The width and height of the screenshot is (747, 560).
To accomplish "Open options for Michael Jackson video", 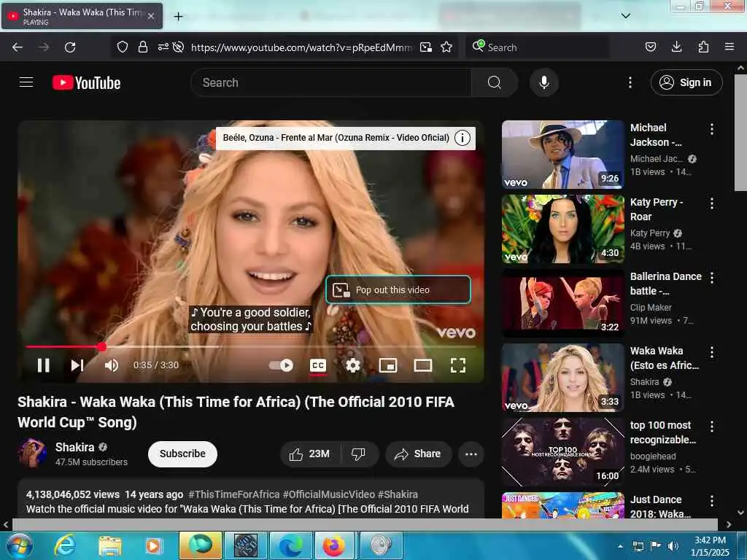I will (712, 129).
